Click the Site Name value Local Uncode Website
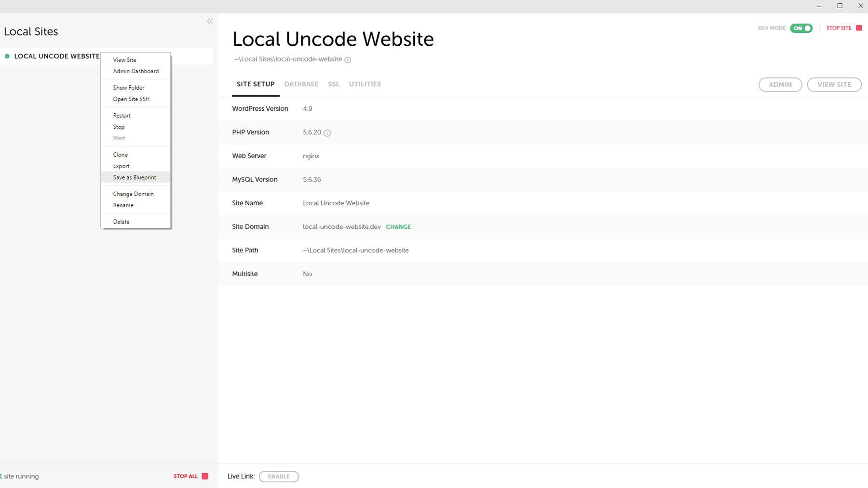 (336, 203)
